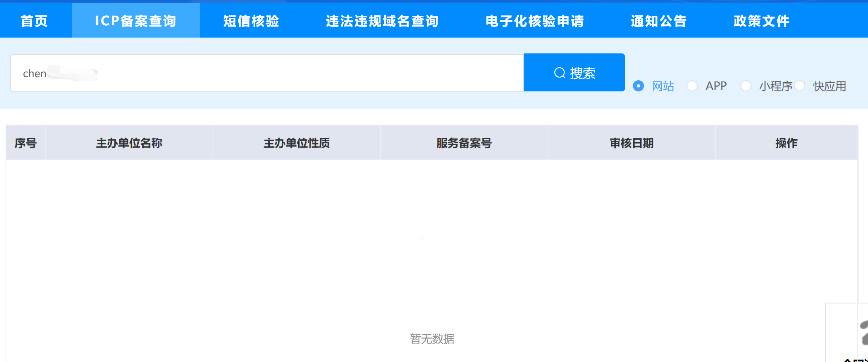
Task: Go to 短信核验 tab
Action: tap(251, 21)
